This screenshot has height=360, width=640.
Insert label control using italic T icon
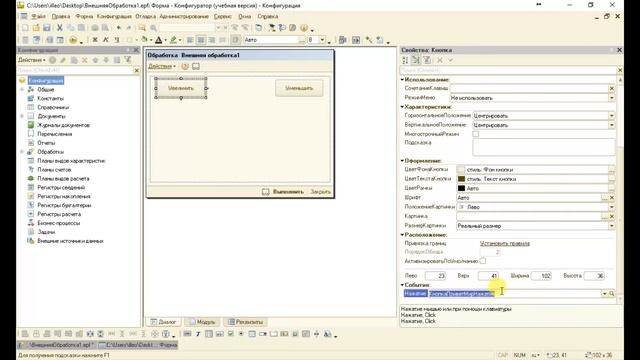[x=198, y=334]
